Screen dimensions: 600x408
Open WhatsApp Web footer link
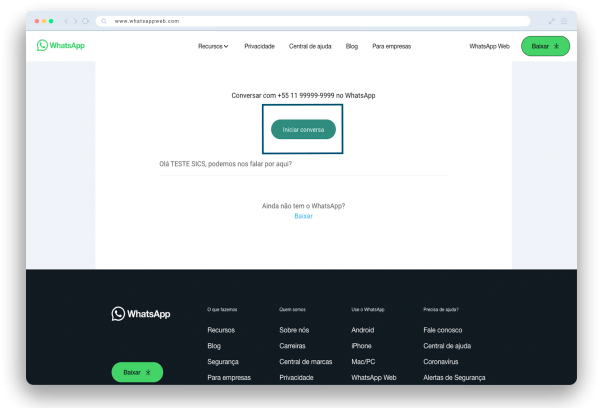point(373,378)
